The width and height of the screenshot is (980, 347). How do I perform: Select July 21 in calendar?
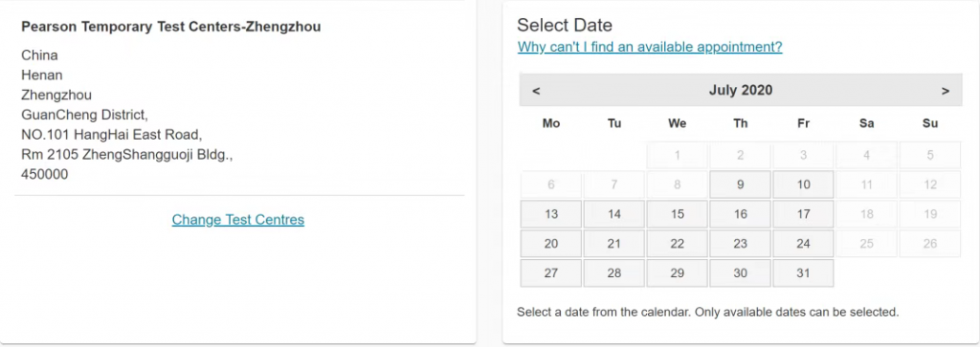click(614, 244)
